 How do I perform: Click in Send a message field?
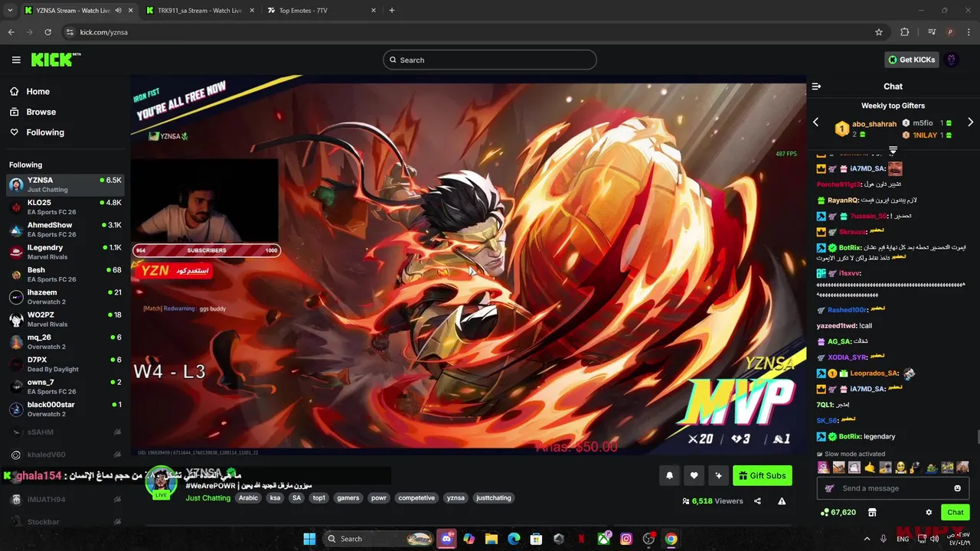(x=893, y=488)
